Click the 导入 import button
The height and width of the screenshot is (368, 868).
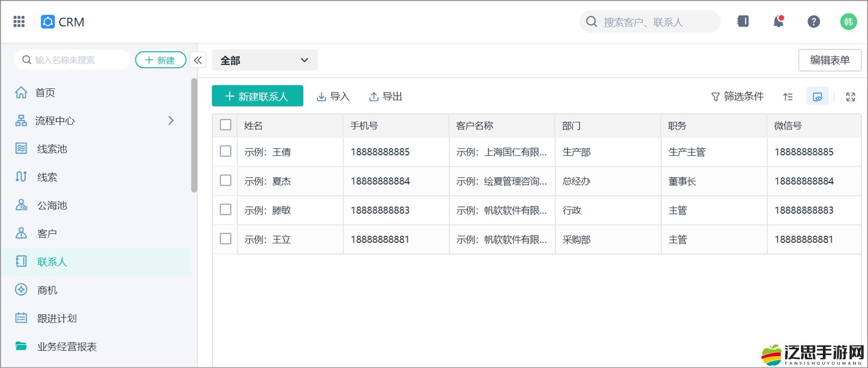tap(333, 97)
